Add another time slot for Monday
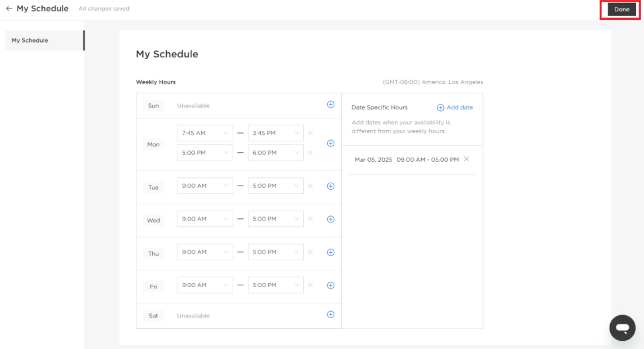The width and height of the screenshot is (644, 349). (x=331, y=143)
